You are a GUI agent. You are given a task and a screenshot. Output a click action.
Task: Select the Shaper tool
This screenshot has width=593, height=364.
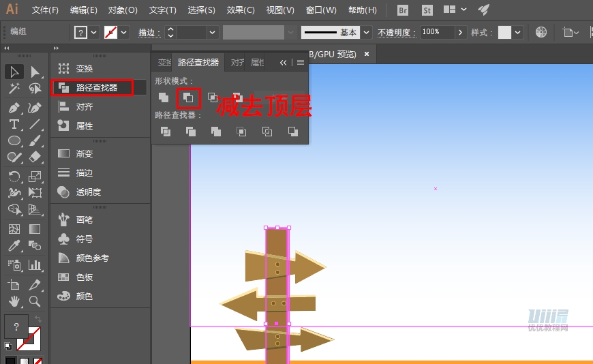(x=14, y=157)
